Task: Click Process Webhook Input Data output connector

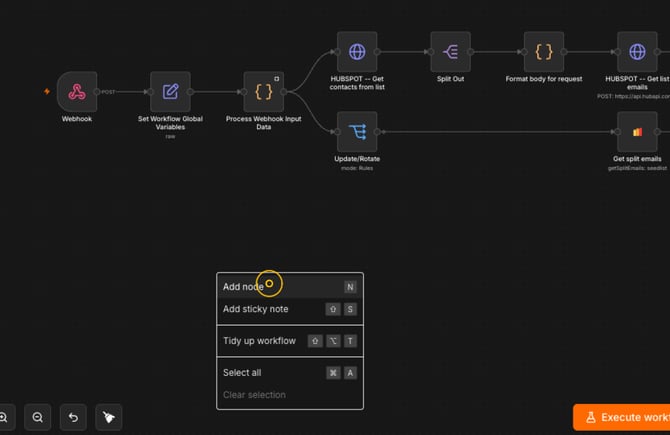Action: (284, 92)
